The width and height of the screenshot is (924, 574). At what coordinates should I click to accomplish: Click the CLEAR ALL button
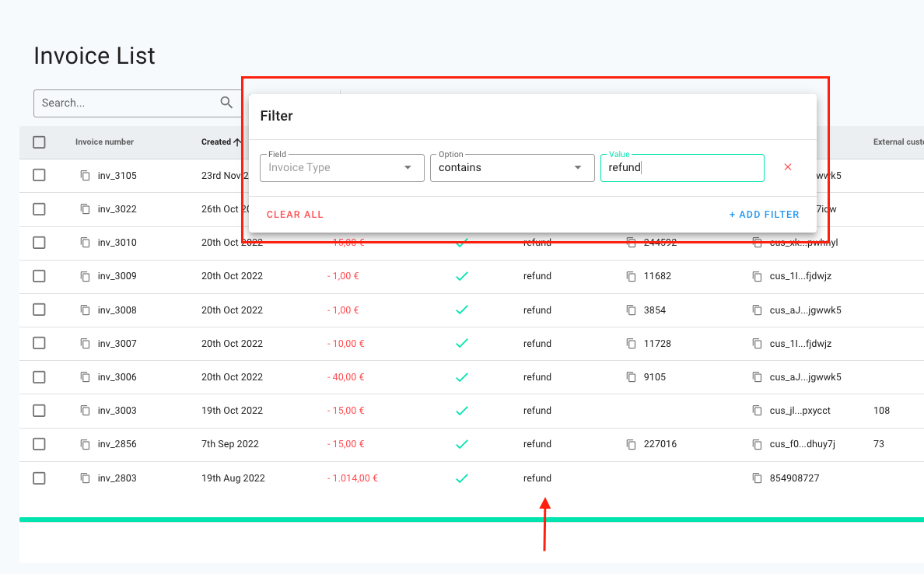click(295, 214)
